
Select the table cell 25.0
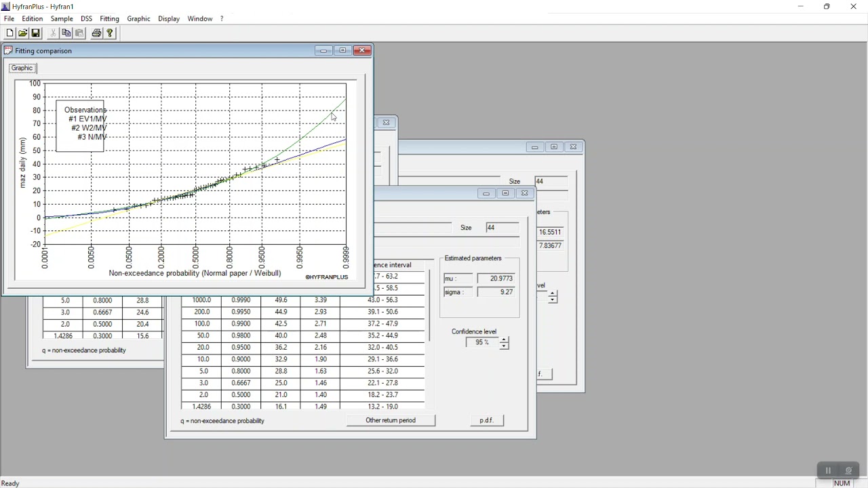point(281,383)
